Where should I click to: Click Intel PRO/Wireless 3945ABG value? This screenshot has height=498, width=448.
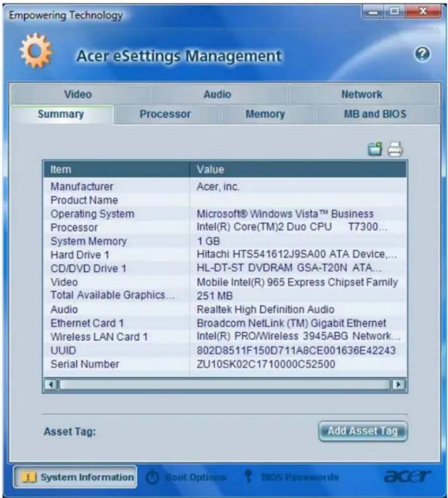(298, 336)
